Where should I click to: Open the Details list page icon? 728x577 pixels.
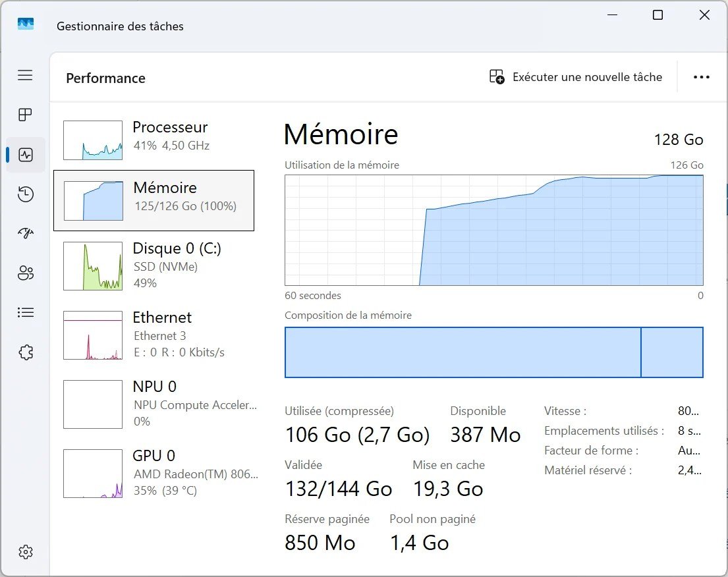pos(26,312)
